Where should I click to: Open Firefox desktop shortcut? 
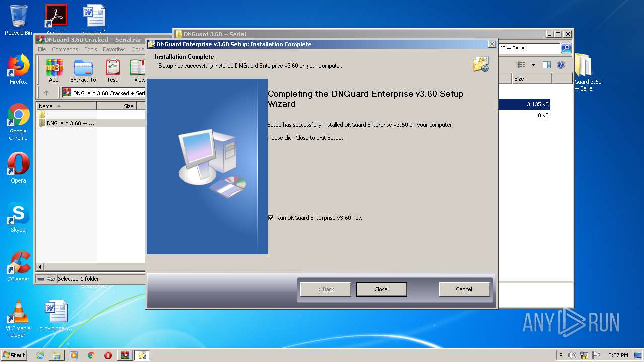[x=18, y=70]
